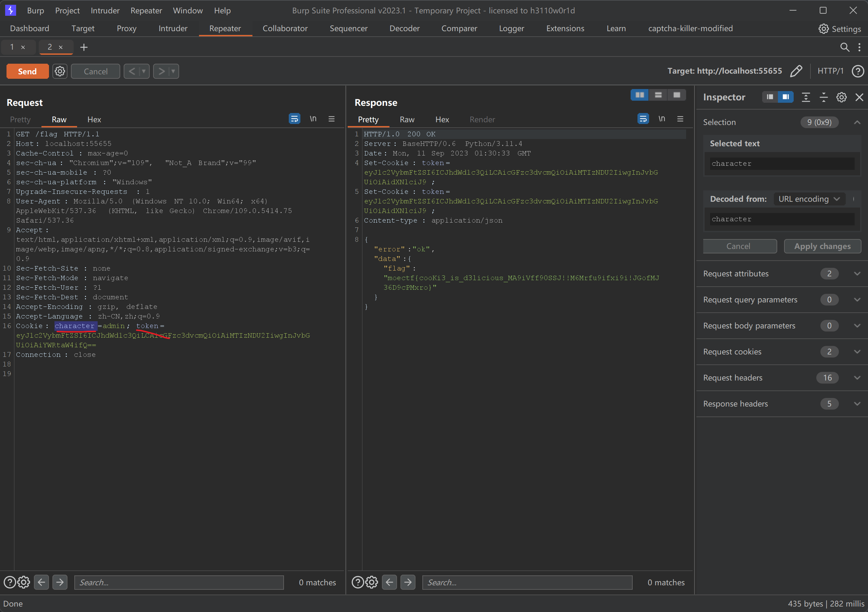
Task: Open the Intruder menu in menu bar
Action: pos(105,11)
